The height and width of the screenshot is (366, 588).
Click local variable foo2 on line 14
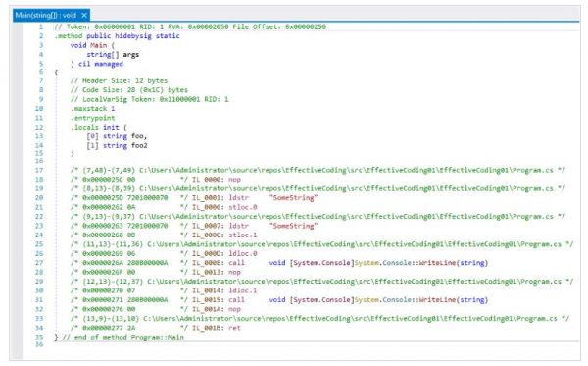[x=139, y=145]
